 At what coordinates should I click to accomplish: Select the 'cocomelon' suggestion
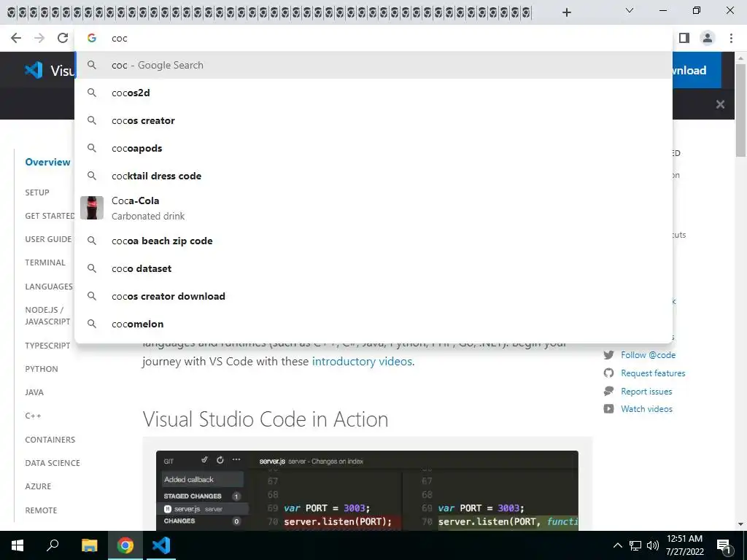click(373, 324)
